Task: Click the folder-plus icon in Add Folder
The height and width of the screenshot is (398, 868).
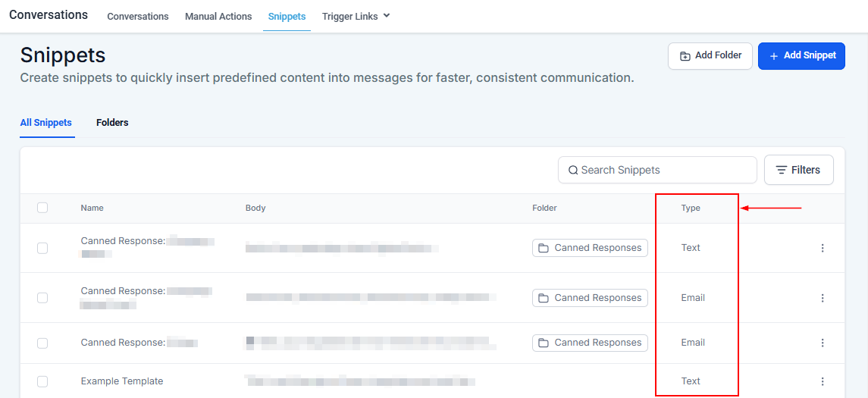Action: coord(685,56)
